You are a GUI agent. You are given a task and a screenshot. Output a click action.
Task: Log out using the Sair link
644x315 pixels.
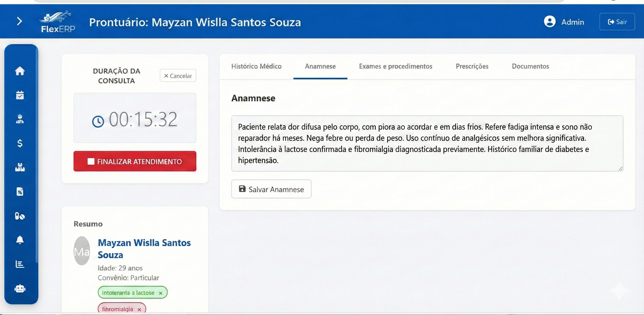[617, 21]
